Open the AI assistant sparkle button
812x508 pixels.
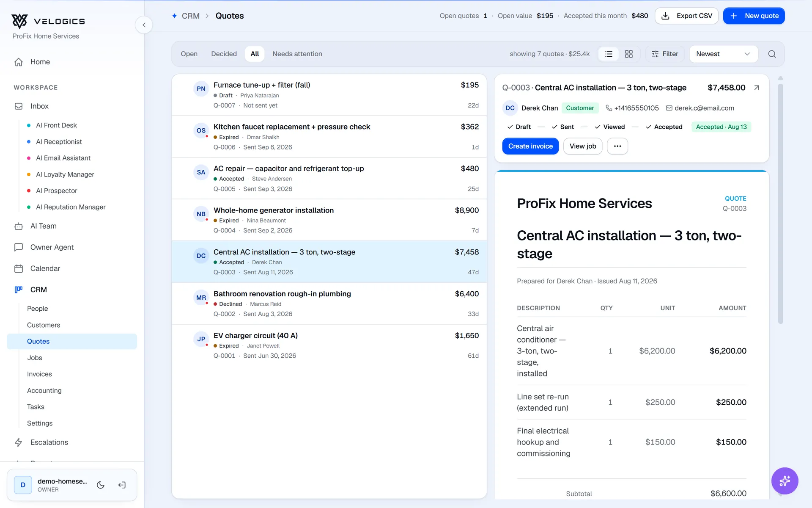pyautogui.click(x=785, y=480)
